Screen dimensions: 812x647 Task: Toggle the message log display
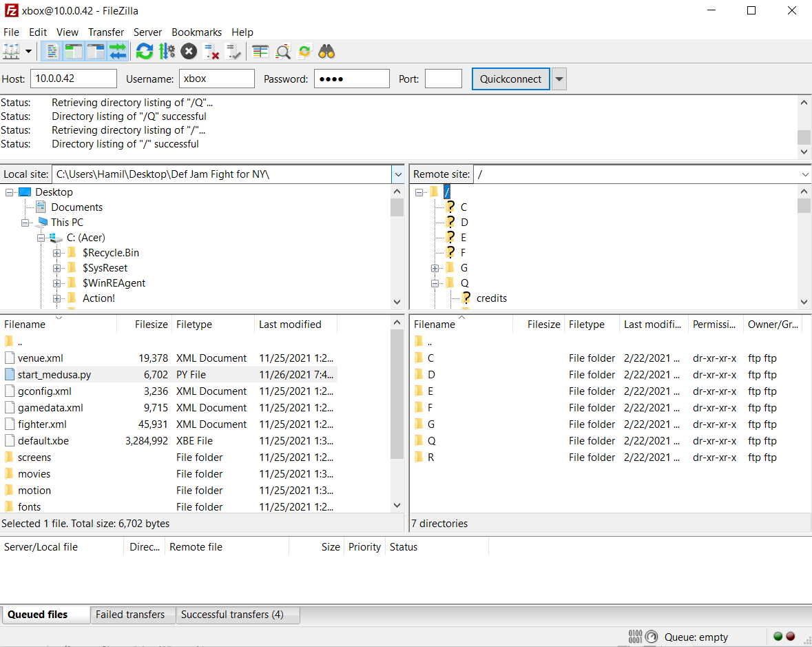pos(52,51)
